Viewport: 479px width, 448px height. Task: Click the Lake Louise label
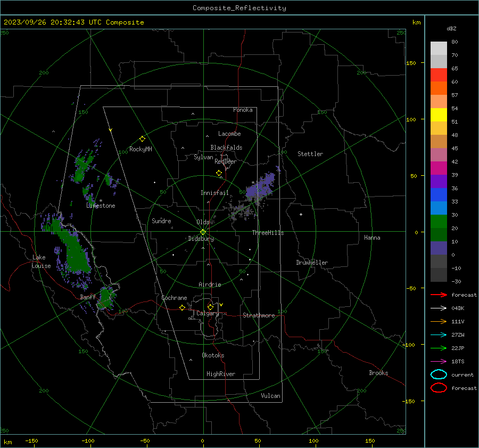pos(41,262)
